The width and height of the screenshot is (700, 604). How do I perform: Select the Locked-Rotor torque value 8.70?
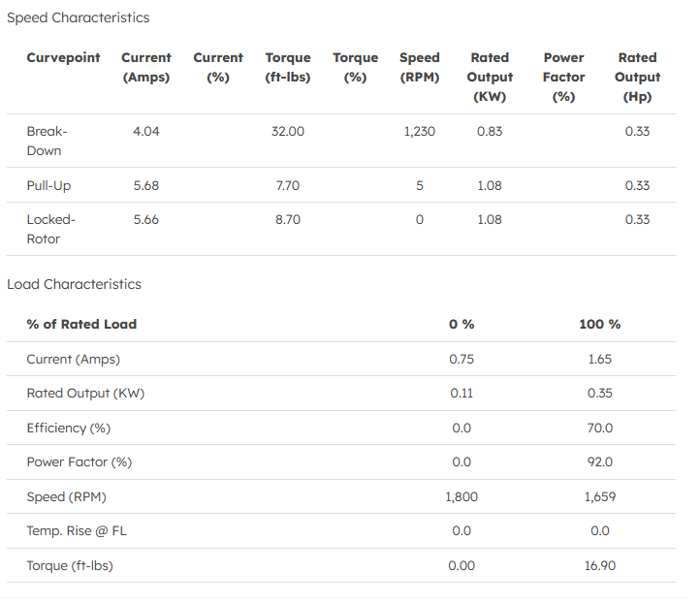tap(288, 220)
